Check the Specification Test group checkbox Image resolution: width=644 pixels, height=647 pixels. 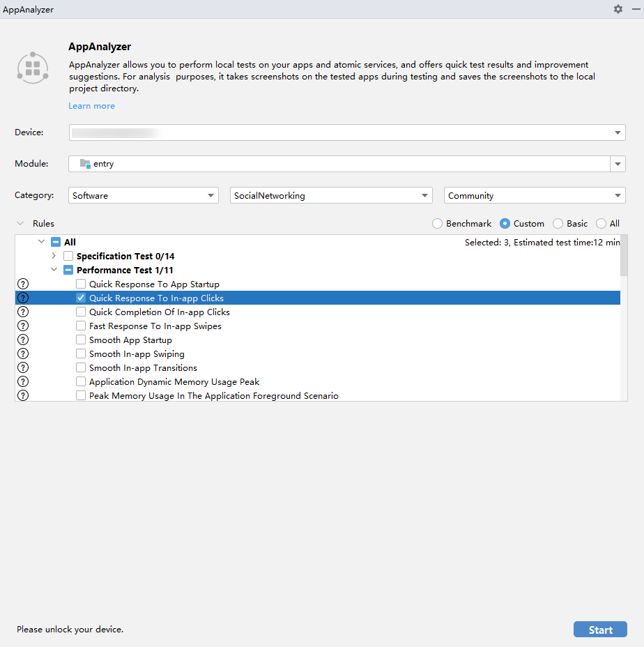click(68, 256)
